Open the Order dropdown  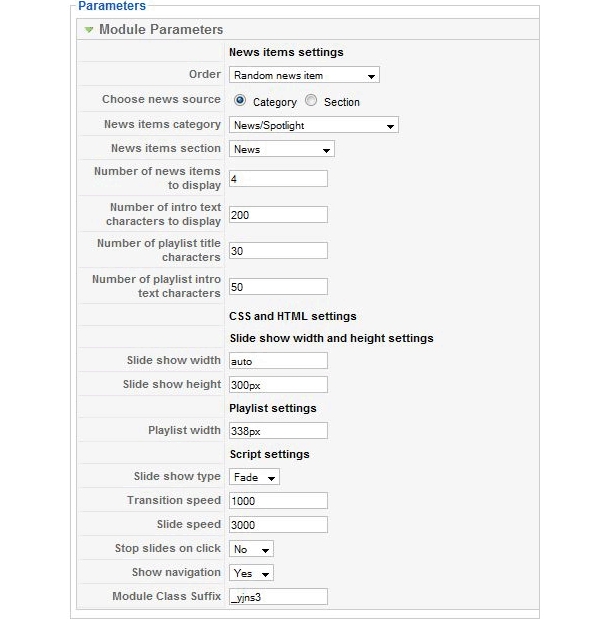pos(304,75)
